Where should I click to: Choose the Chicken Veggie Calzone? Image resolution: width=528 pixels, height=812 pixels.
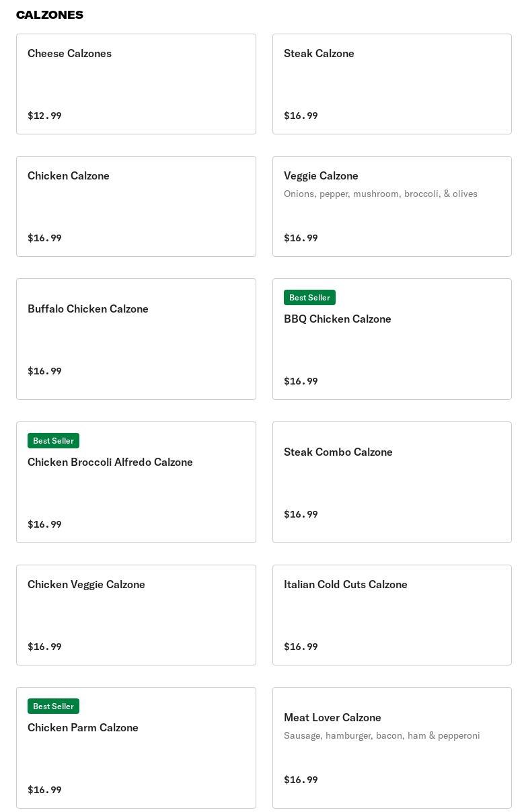[x=136, y=615]
